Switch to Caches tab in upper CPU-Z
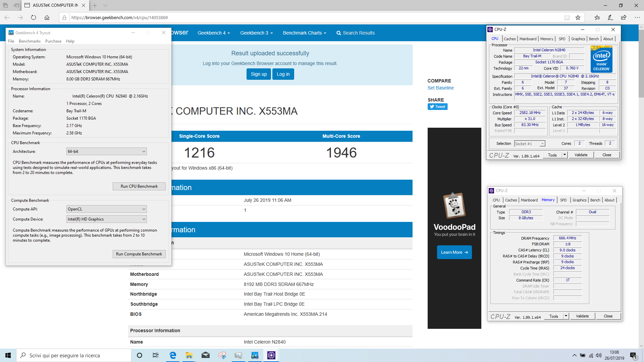The width and height of the screenshot is (644, 362). tap(509, 39)
